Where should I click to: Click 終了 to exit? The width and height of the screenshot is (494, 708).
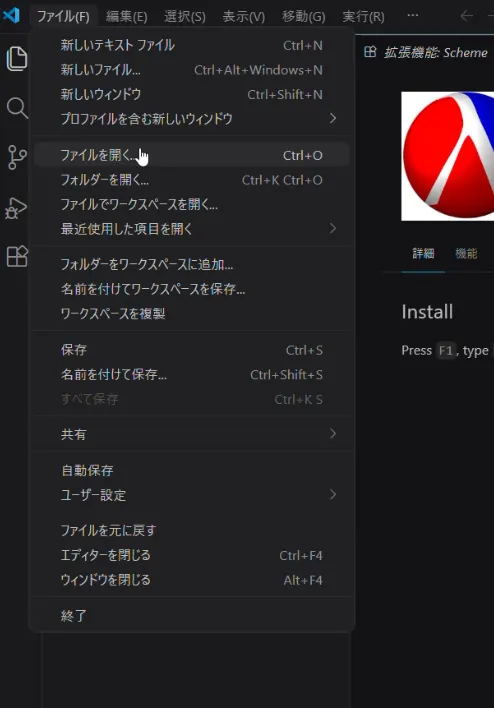191,615
